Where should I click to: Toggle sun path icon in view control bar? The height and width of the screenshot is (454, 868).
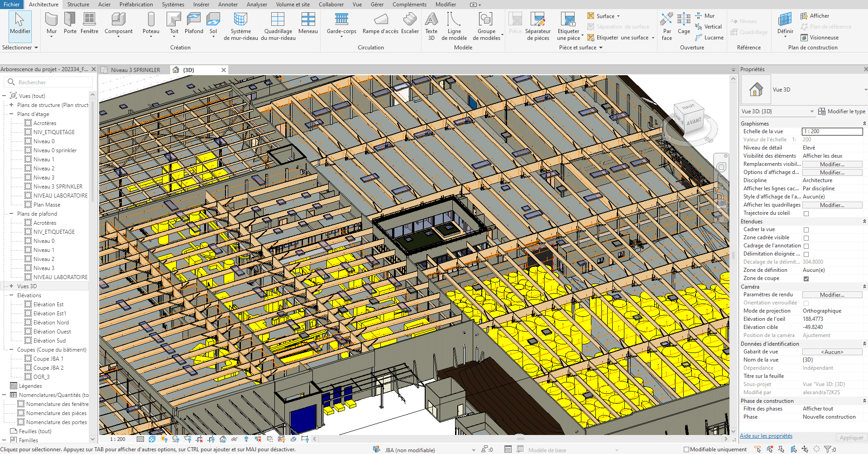(164, 439)
